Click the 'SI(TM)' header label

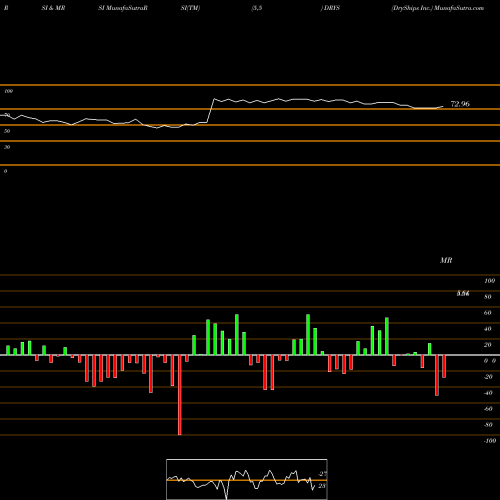[x=190, y=8]
